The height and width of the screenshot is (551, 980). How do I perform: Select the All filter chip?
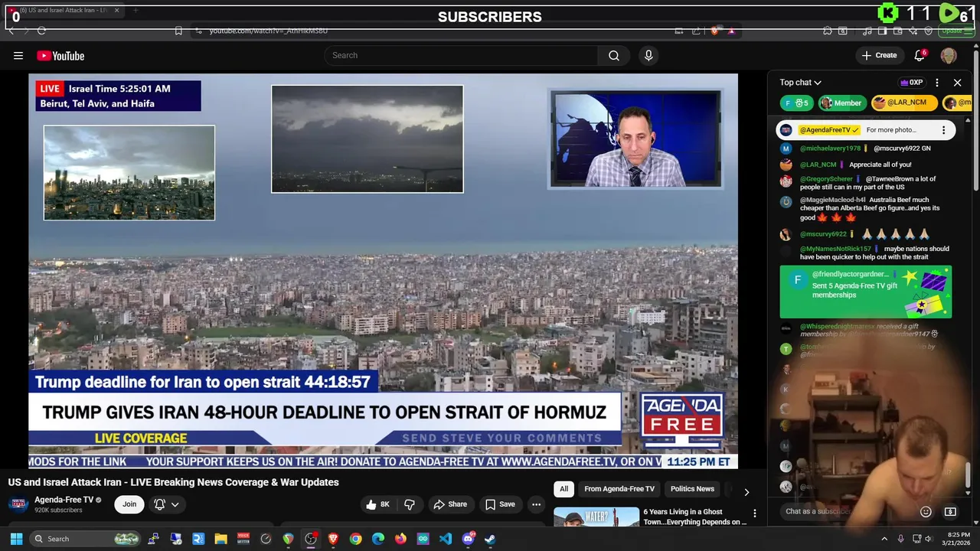tap(564, 489)
